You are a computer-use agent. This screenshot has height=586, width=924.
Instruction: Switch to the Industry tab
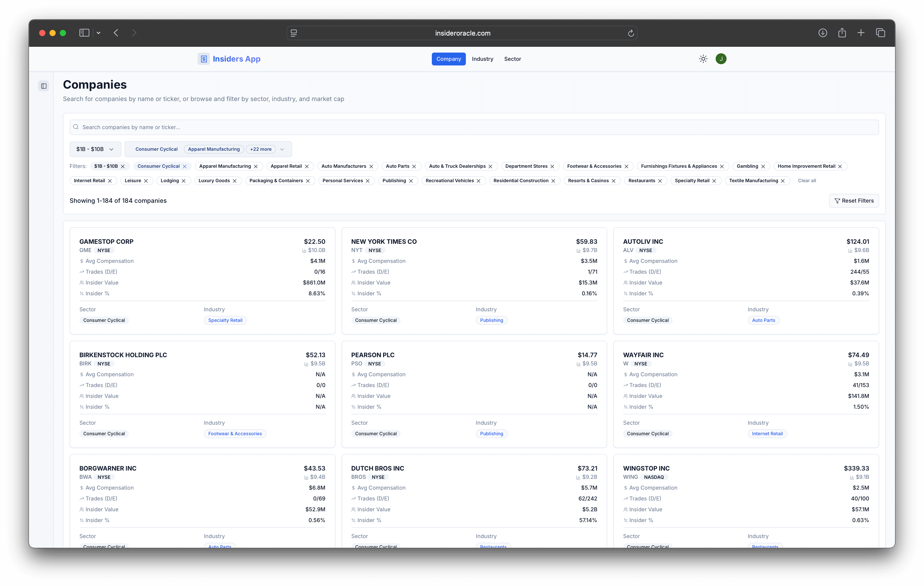click(x=482, y=59)
